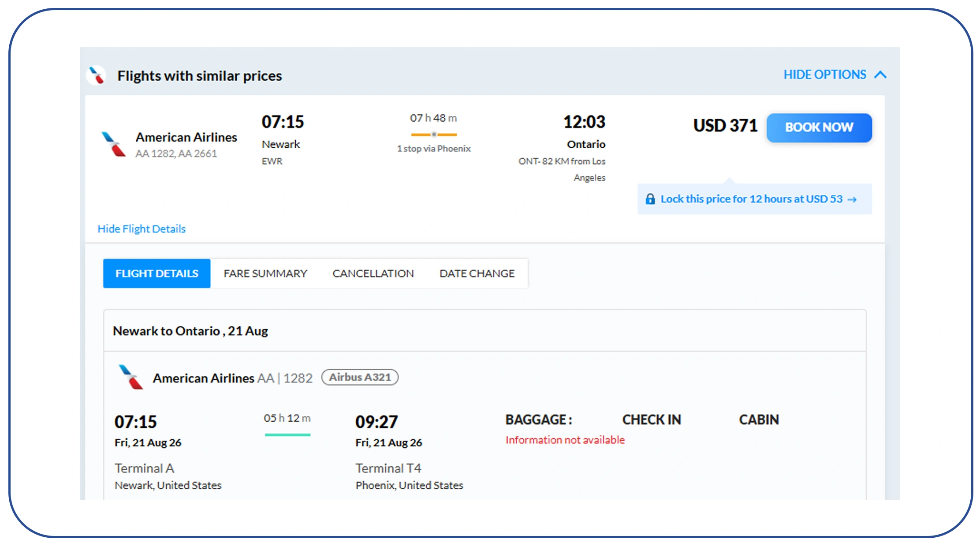
Task: Click '09:27' segment arrival time
Action: coord(376,422)
